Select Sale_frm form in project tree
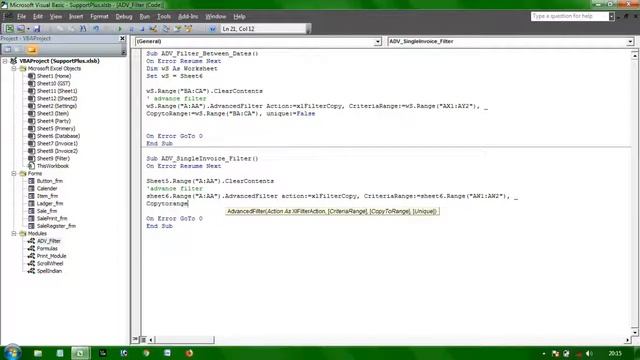This screenshot has height=360, width=640. point(47,211)
